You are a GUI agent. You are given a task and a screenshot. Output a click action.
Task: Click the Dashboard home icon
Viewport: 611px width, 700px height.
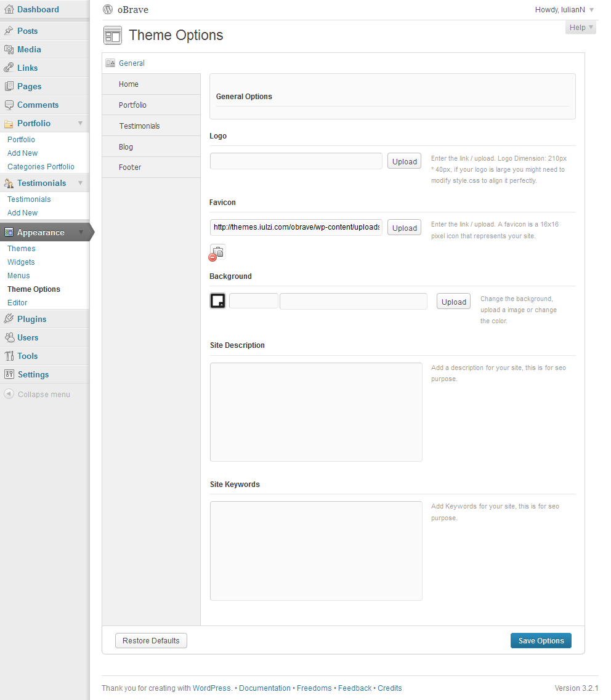[x=9, y=9]
